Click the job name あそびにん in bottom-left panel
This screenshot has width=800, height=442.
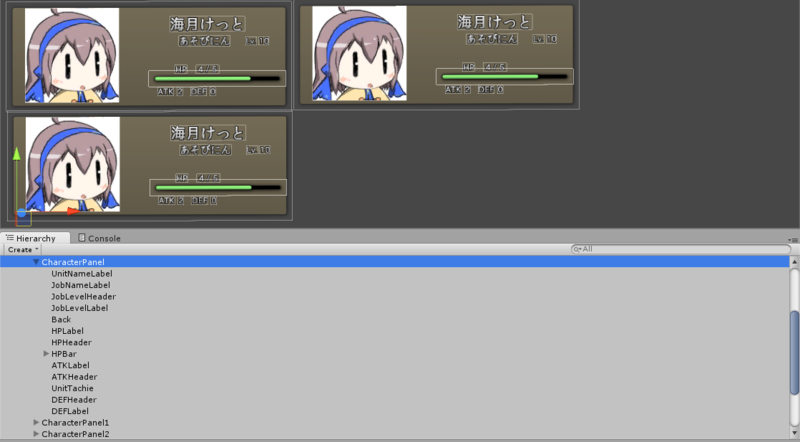tap(206, 150)
